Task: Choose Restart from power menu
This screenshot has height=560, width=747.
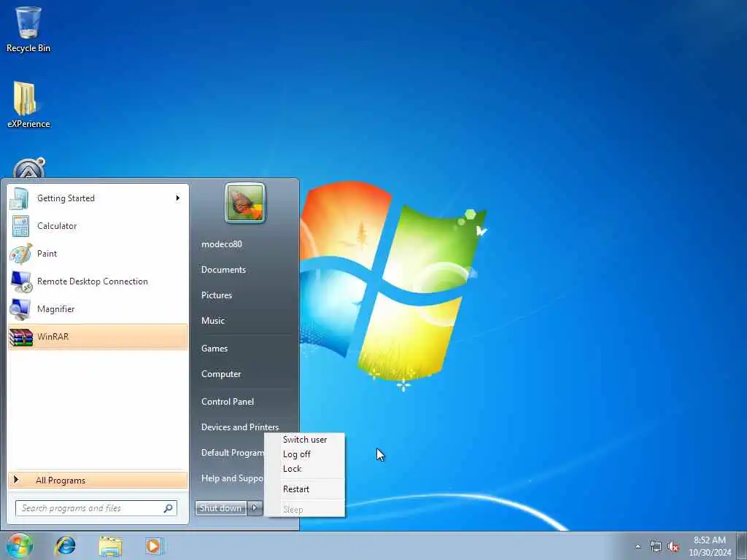Action: pos(305,489)
